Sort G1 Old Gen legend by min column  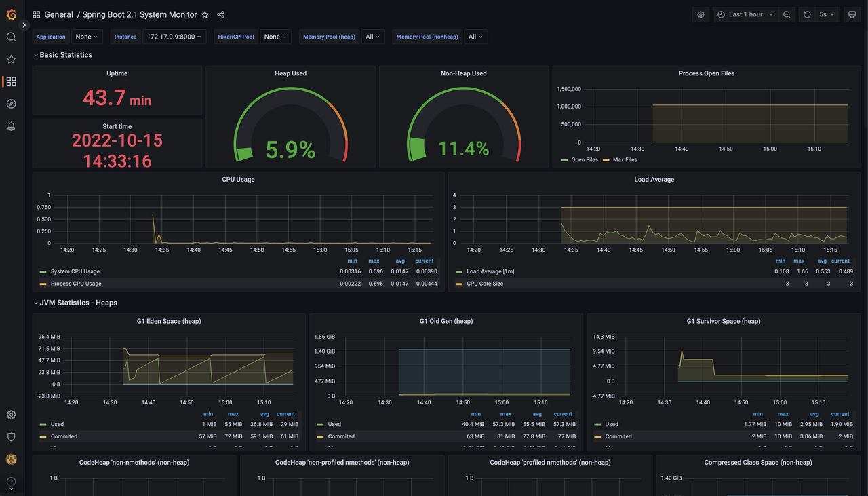(x=476, y=414)
